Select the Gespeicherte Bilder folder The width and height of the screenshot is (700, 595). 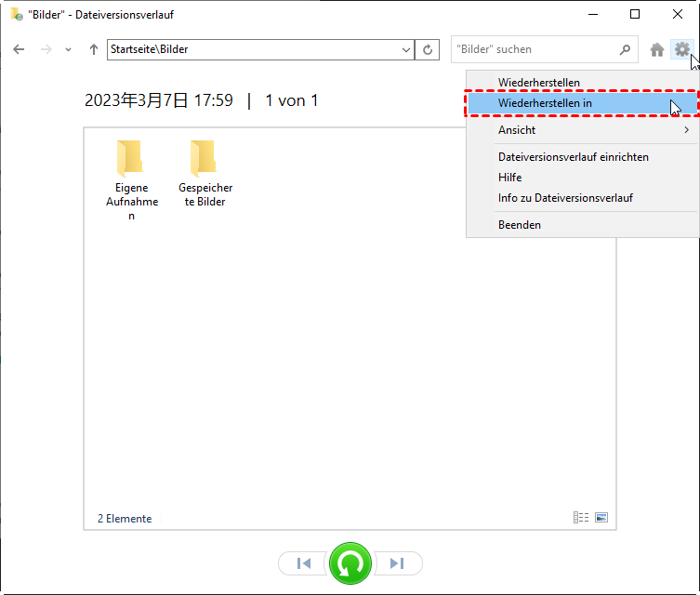point(205,174)
